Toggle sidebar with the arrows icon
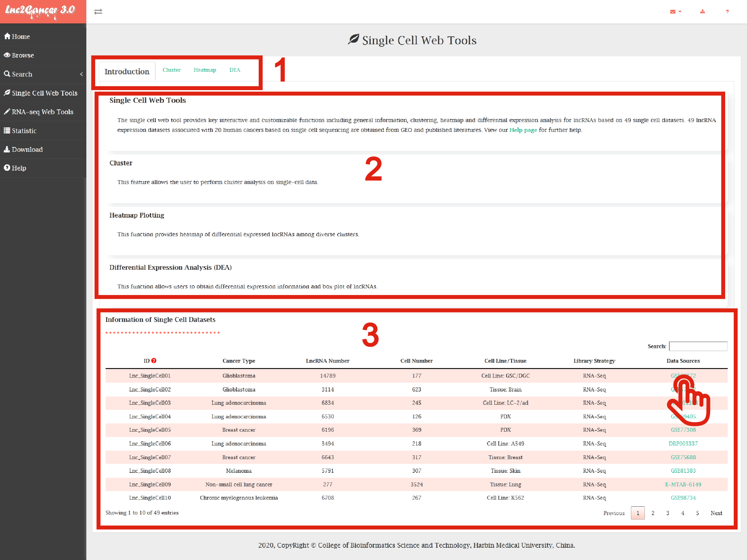 point(98,12)
